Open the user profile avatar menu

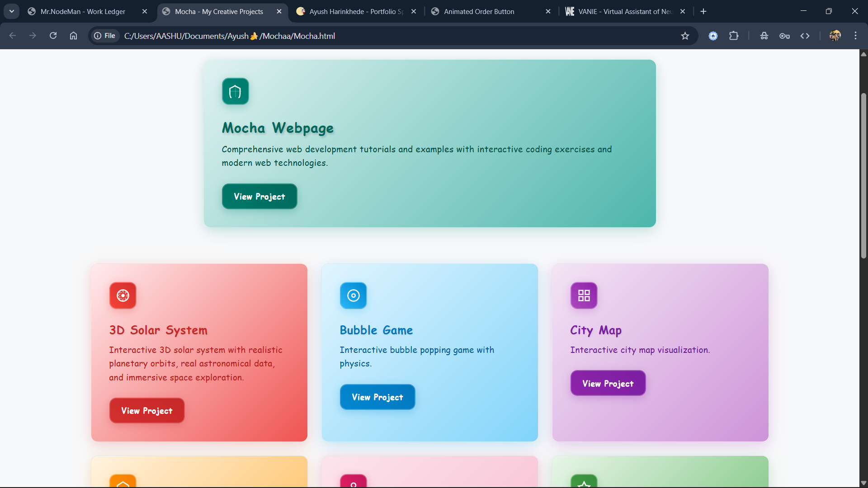coord(835,36)
